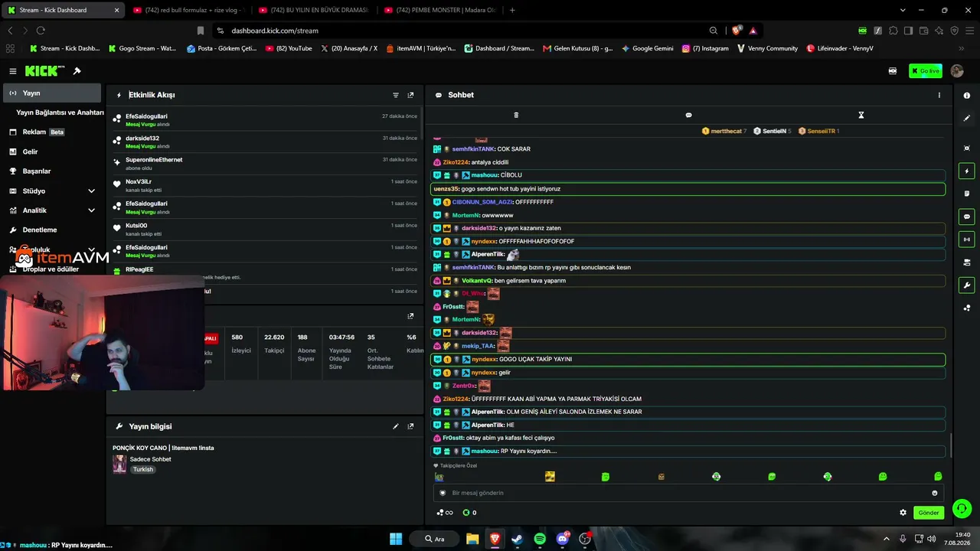Click the Bir mesaj gönderin input field
Image resolution: width=980 pixels, height=551 pixels.
688,493
